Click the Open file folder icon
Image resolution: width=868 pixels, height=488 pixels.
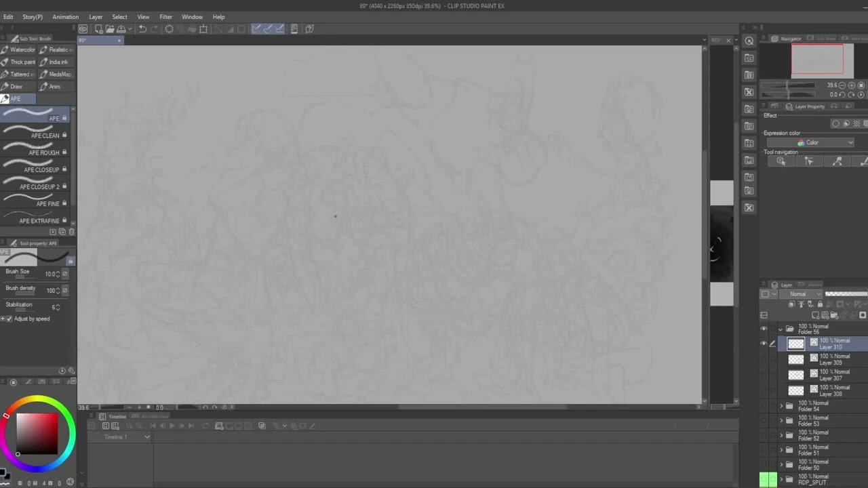110,28
